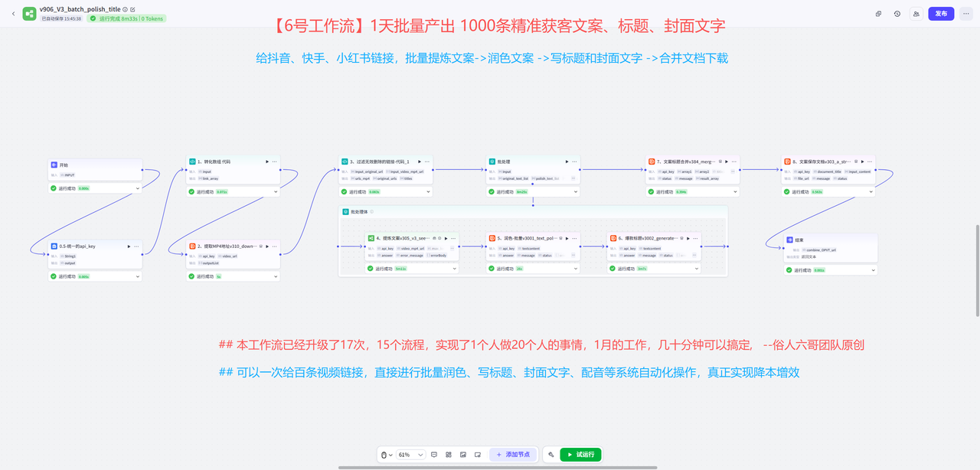Open more menu on node 5、润色-批量

(574, 238)
